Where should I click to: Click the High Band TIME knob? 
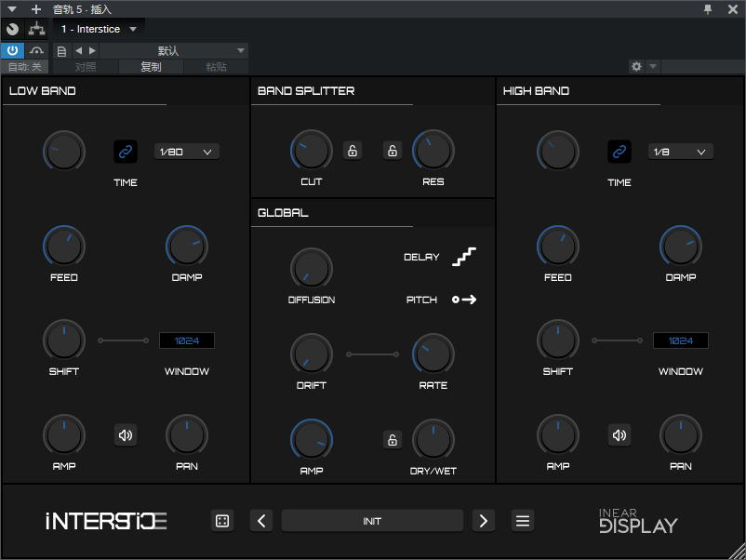coord(557,152)
